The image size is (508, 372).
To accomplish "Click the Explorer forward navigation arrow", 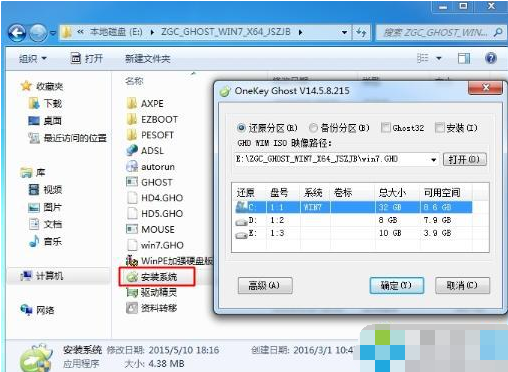I will (x=38, y=33).
